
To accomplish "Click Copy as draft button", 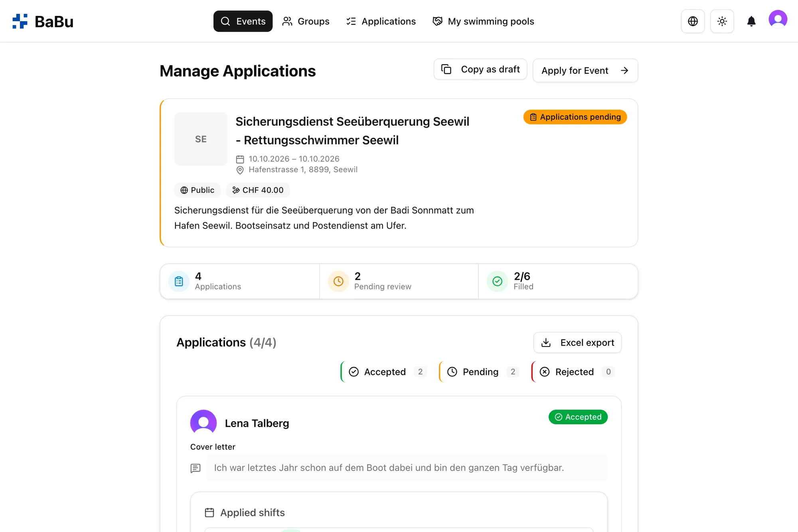I will click(x=480, y=69).
